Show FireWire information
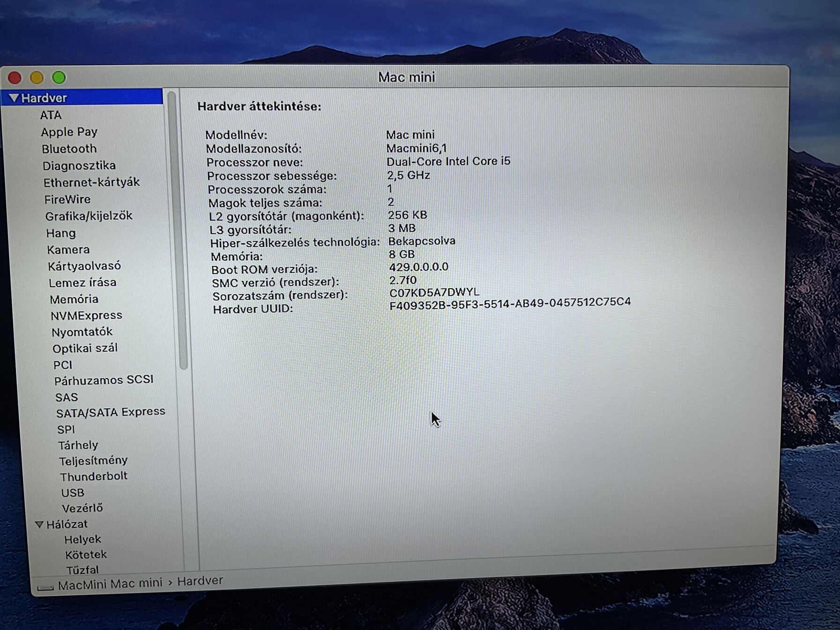Screen dimensions: 840x630 coord(67,200)
